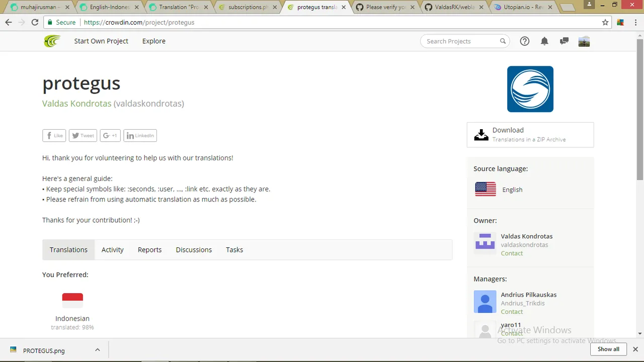Image resolution: width=644 pixels, height=362 pixels.
Task: Click the Secure padlock site info
Action: tap(61, 22)
